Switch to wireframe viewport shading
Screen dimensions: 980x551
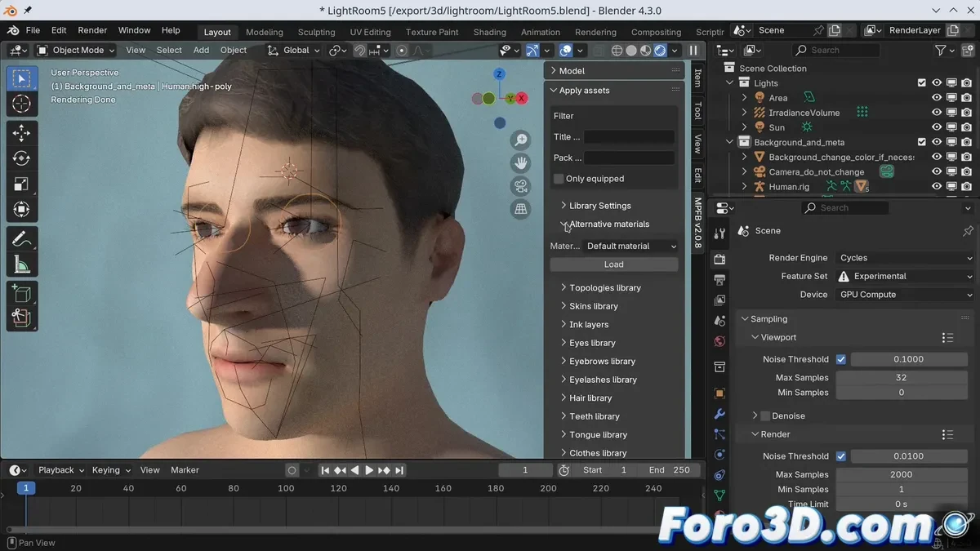(617, 51)
